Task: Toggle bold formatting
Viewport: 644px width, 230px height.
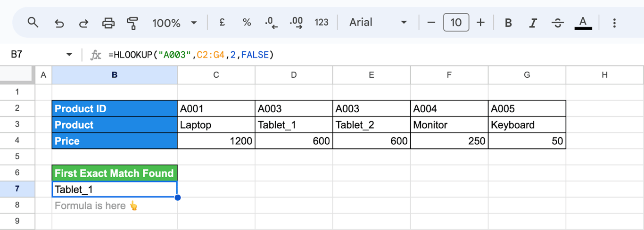Action: [508, 23]
